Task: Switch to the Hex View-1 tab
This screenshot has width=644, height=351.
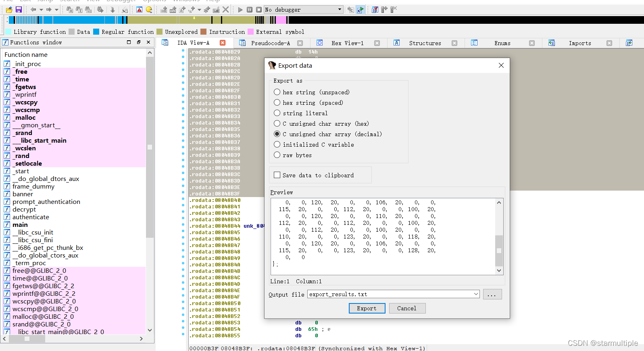Action: (x=348, y=43)
